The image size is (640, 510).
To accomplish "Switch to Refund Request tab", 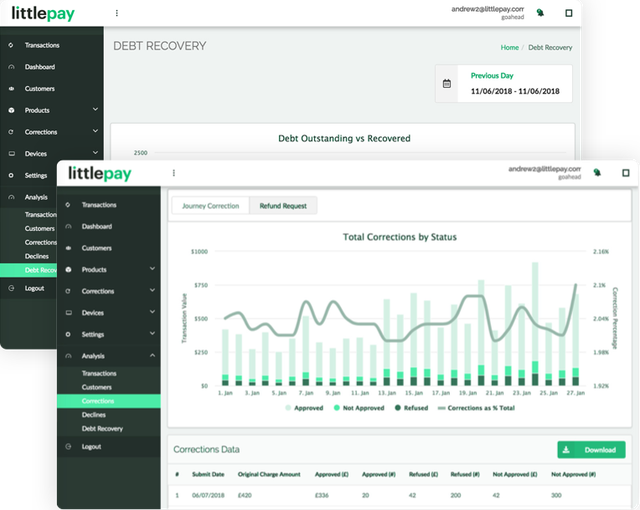I will [283, 206].
